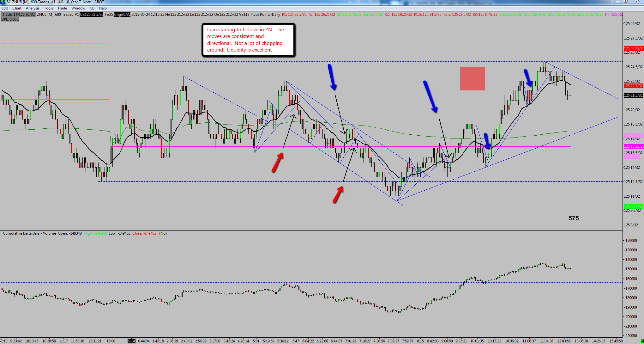
Task: Click the '125 20/32' price scale label
Action: [x=632, y=110]
